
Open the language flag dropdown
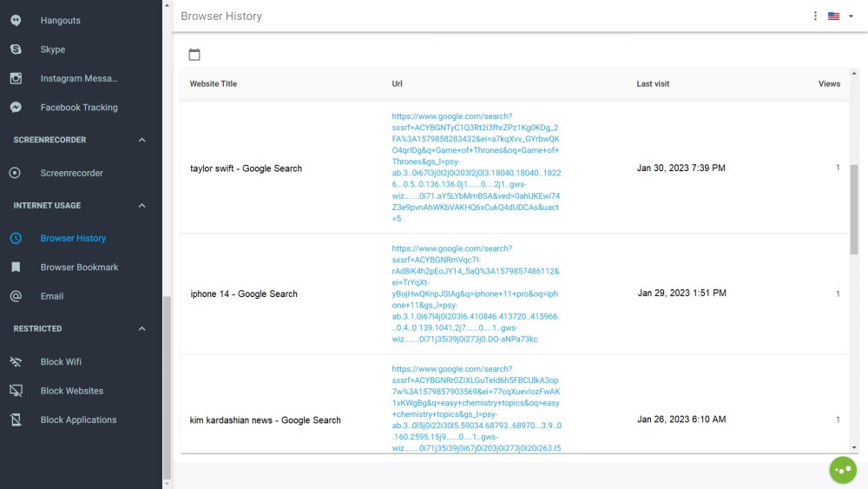pos(839,16)
